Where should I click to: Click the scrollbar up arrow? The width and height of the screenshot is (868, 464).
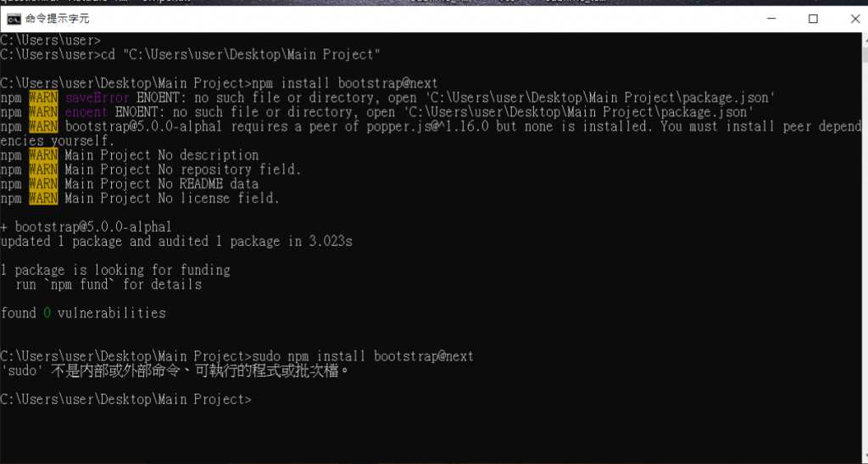point(865,39)
